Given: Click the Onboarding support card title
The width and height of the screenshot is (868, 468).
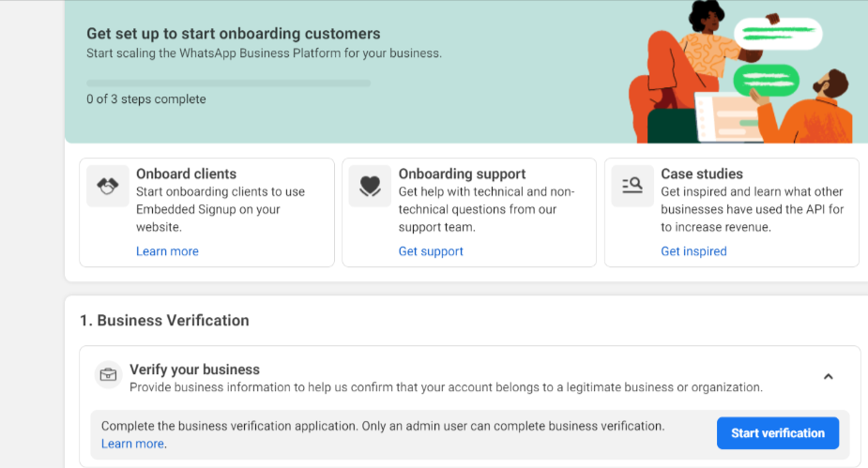Looking at the screenshot, I should click(x=462, y=174).
